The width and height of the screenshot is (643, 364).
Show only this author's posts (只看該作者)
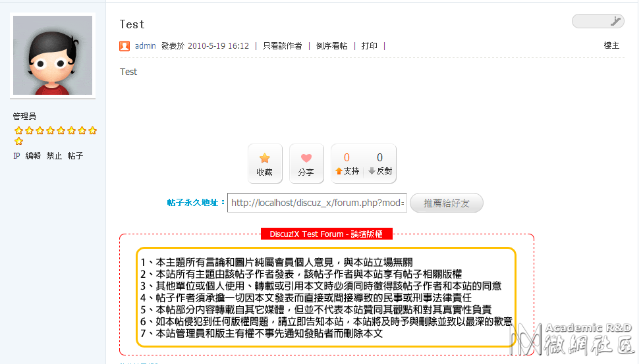point(283,46)
